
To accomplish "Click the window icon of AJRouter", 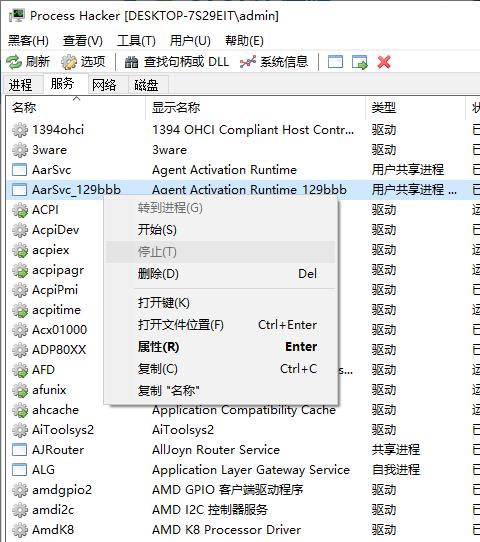I will coord(19,450).
